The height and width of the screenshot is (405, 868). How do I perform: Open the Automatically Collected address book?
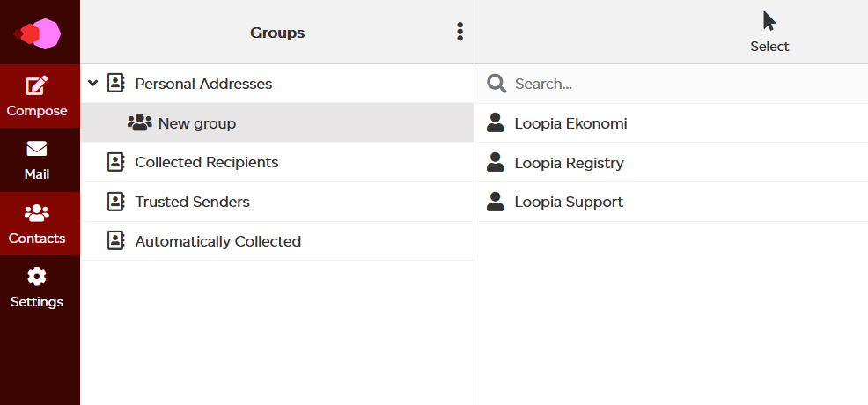(x=276, y=241)
